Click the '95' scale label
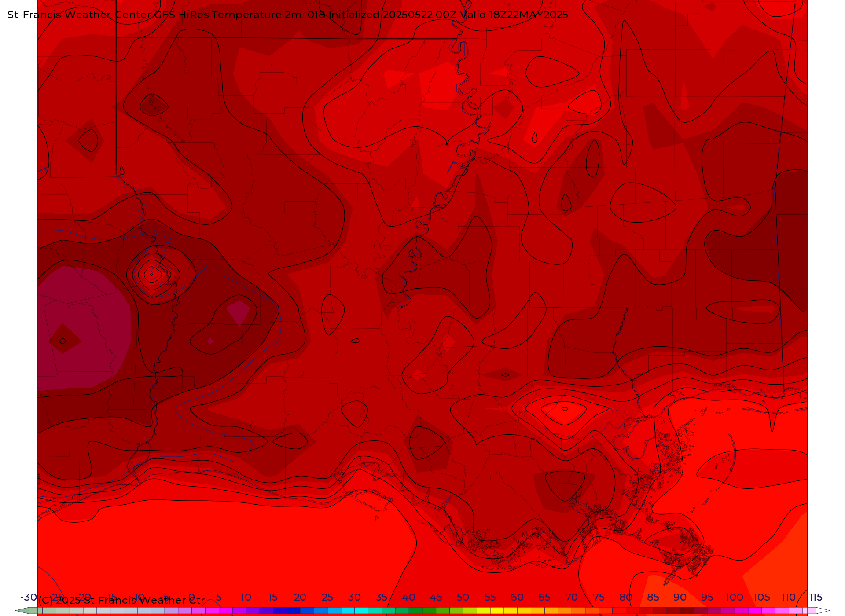The image size is (845, 616). (707, 598)
